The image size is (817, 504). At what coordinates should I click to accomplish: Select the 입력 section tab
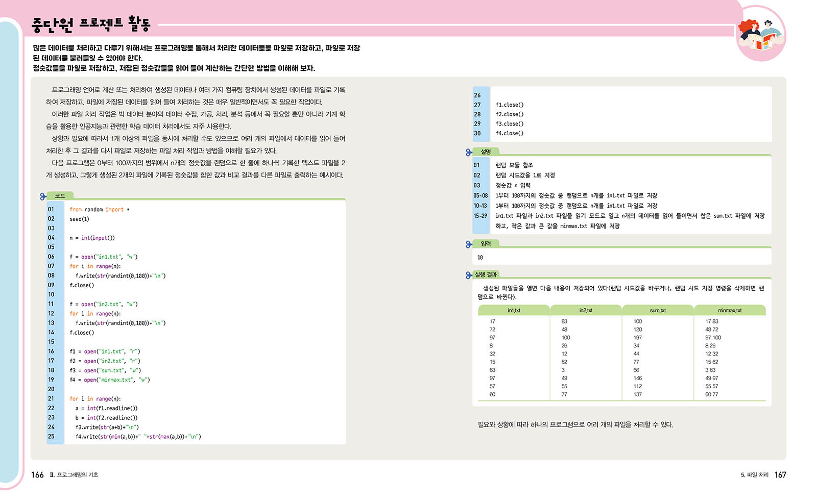click(486, 244)
